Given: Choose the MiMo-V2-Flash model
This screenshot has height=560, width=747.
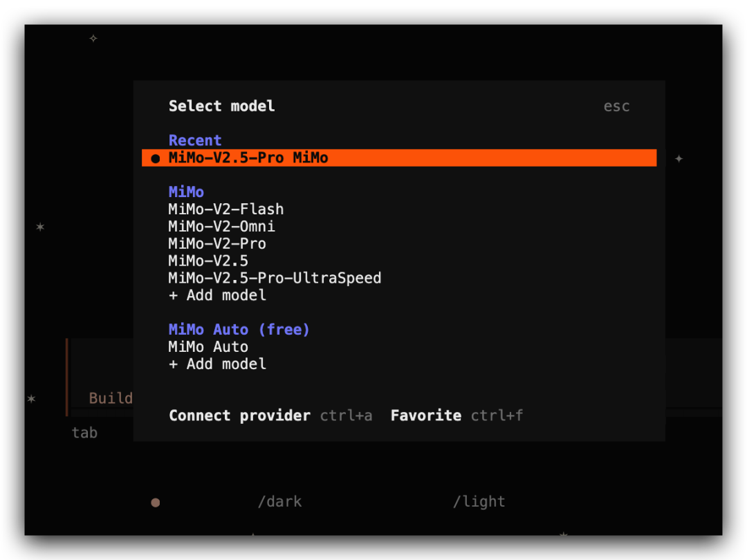Looking at the screenshot, I should pyautogui.click(x=225, y=209).
